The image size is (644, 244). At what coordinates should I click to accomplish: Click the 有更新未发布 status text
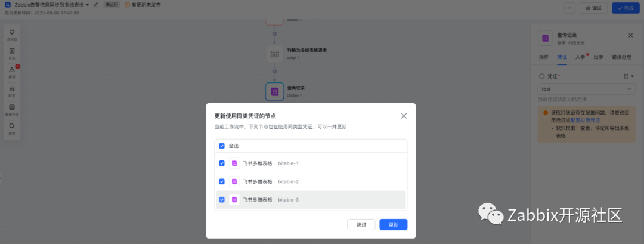[x=146, y=5]
